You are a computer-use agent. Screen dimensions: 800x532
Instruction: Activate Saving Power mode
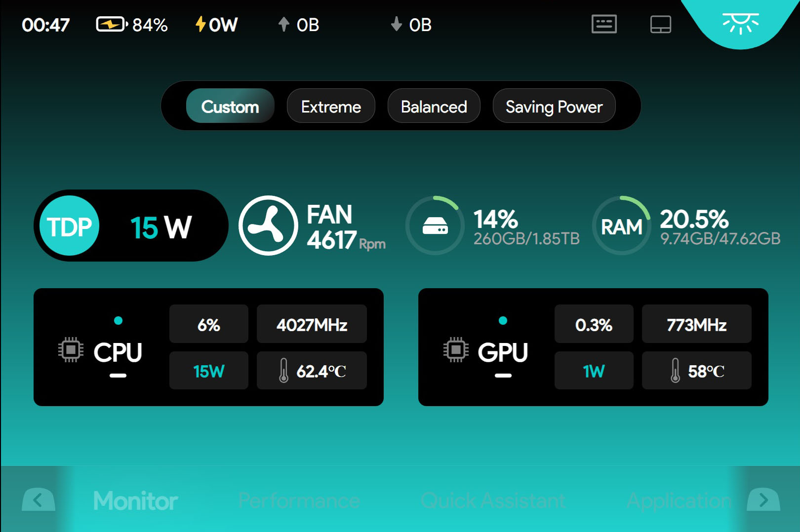click(x=554, y=106)
